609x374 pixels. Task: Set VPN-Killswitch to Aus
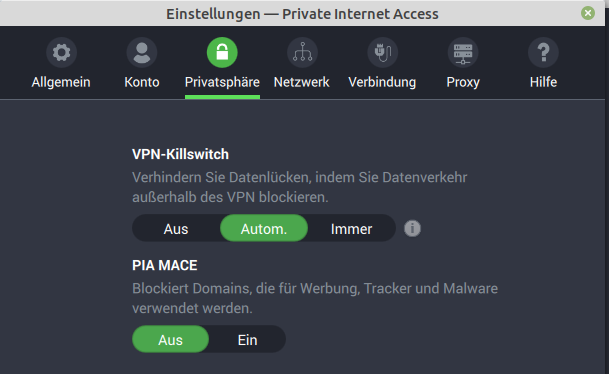(176, 228)
